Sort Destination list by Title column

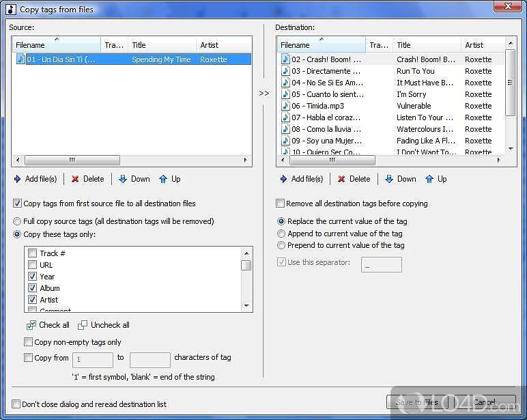click(x=427, y=44)
